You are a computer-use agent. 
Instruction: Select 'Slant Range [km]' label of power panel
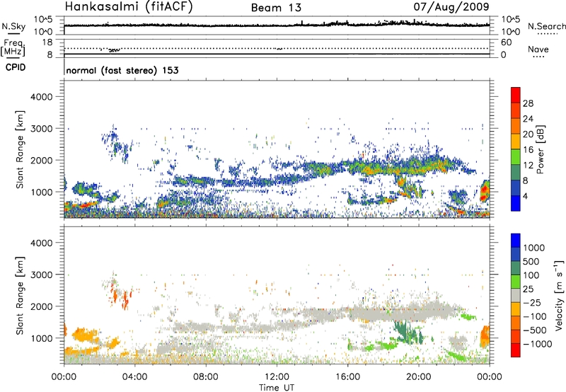(x=20, y=149)
